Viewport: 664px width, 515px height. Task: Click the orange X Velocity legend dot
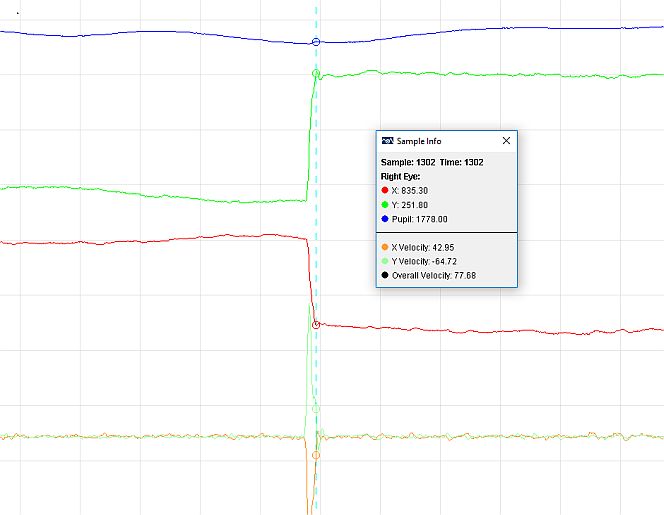click(385, 247)
